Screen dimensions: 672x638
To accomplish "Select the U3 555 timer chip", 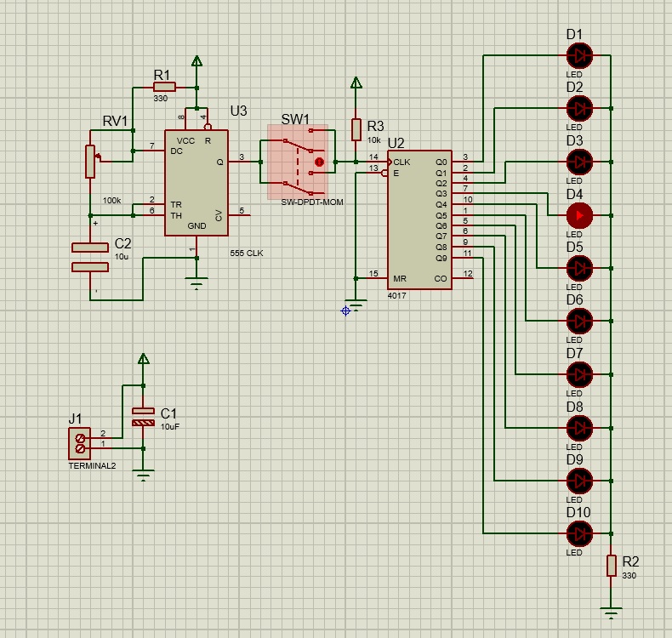I will click(196, 183).
